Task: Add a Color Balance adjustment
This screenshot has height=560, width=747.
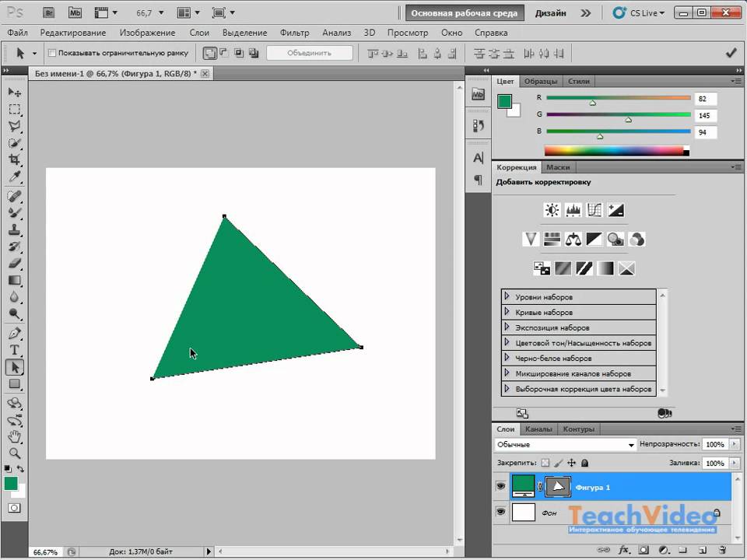Action: tap(573, 239)
